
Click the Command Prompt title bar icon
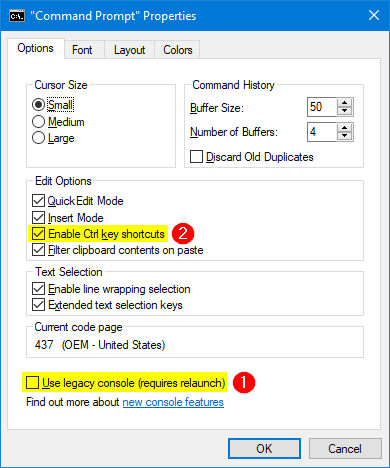click(16, 16)
